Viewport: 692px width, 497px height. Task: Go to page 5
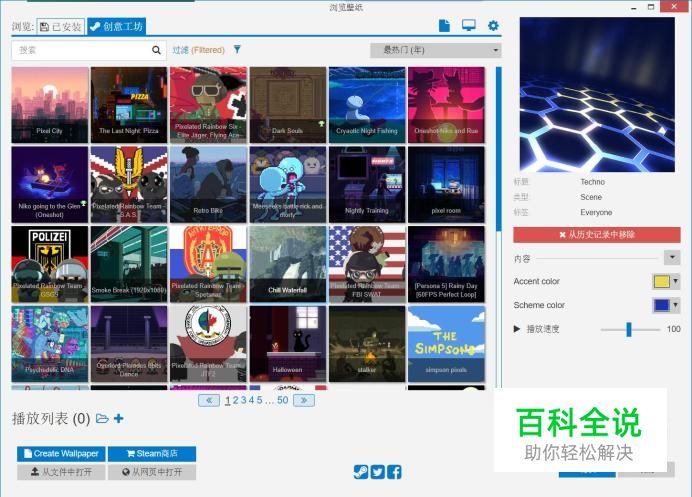[x=260, y=400]
